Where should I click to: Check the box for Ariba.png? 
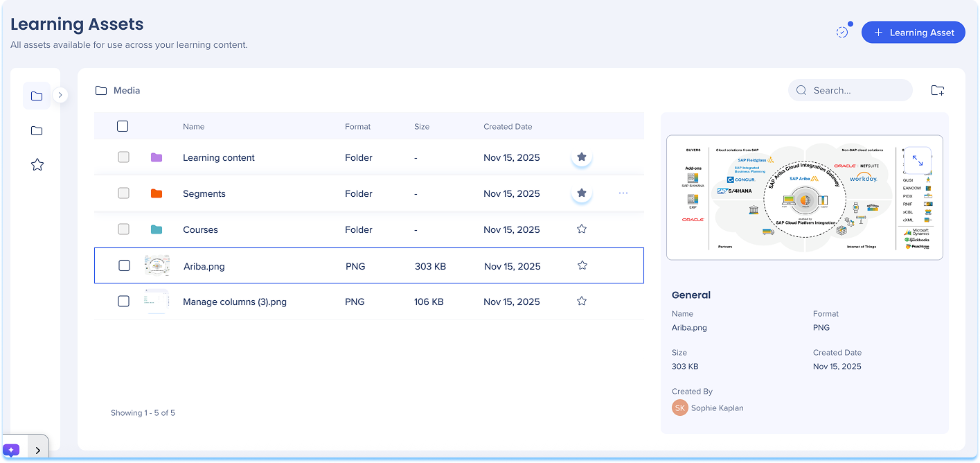click(124, 265)
